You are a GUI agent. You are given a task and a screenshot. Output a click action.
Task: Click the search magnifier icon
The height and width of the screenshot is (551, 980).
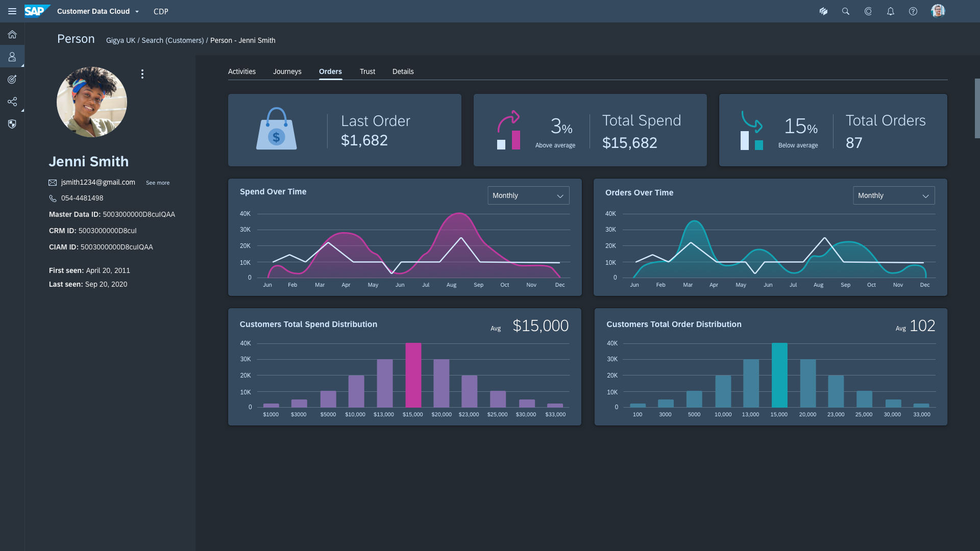(x=846, y=11)
